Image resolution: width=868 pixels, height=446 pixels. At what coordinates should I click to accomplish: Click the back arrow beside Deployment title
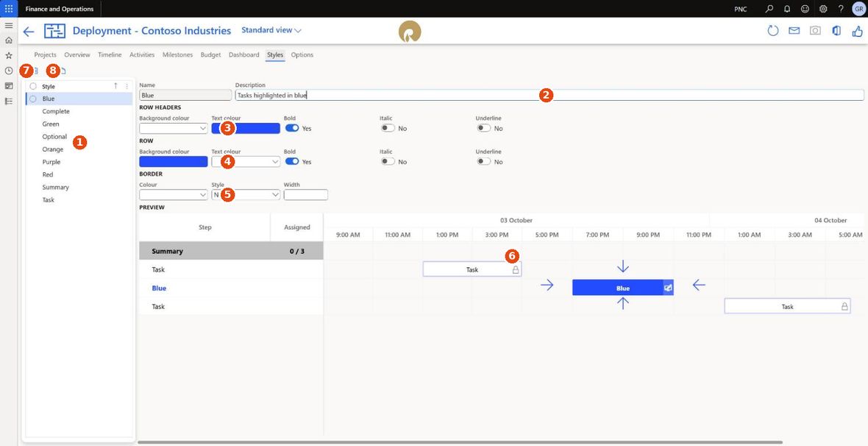click(29, 32)
